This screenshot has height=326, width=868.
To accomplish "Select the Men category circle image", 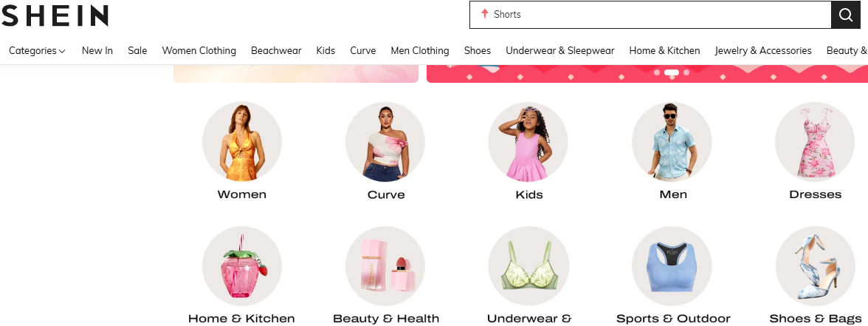I will [672, 142].
